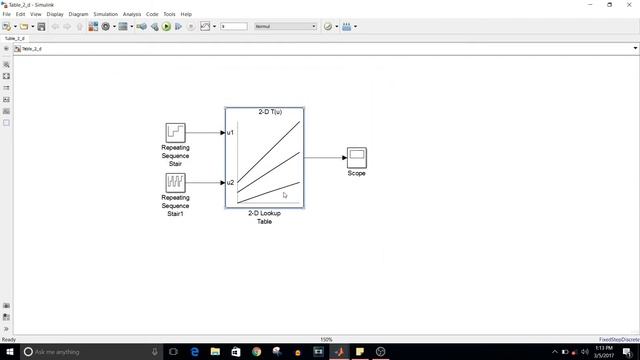Screen dimensions: 640x360
Task: Click the Model Advisor checkmark icon
Action: pos(328,27)
